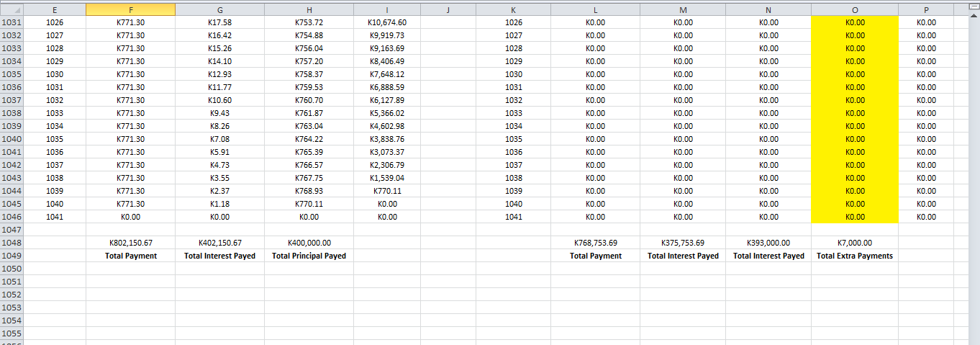Select row header 1036
The height and width of the screenshot is (345, 980).
[12, 87]
